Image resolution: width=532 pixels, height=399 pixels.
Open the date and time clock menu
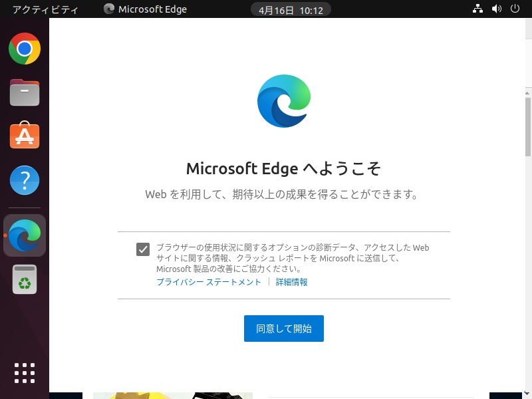[x=291, y=10]
